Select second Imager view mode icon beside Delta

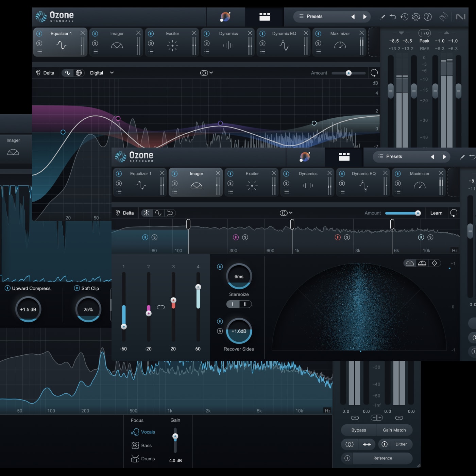click(x=158, y=213)
